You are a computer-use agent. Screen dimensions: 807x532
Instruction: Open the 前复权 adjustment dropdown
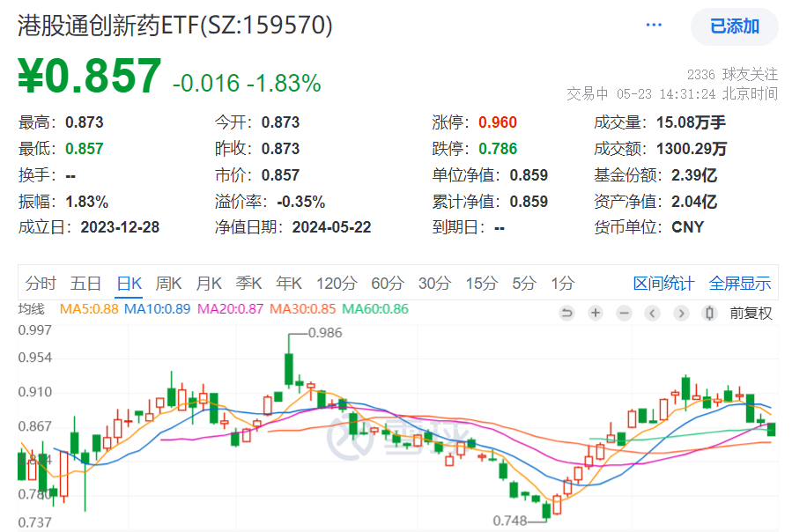point(750,313)
